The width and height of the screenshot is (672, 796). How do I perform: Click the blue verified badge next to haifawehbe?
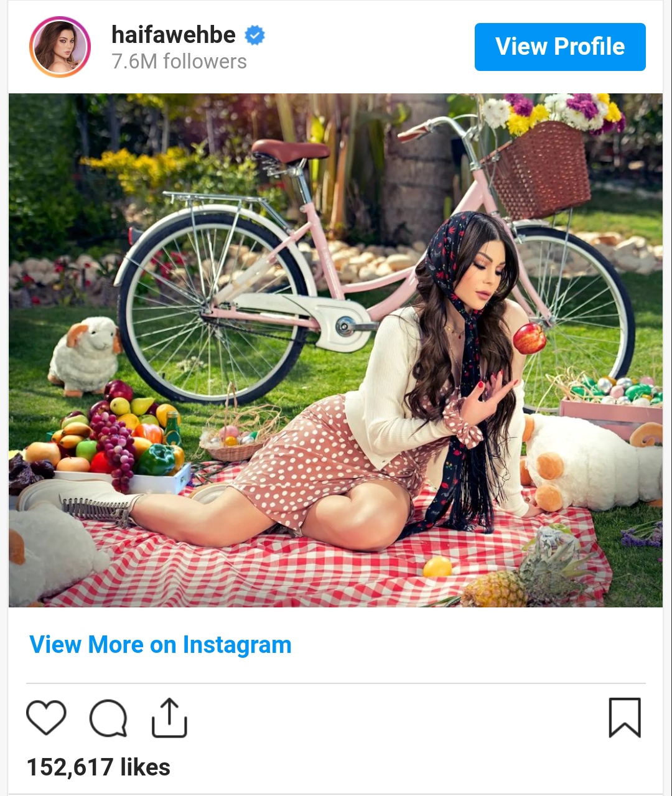pyautogui.click(x=254, y=35)
